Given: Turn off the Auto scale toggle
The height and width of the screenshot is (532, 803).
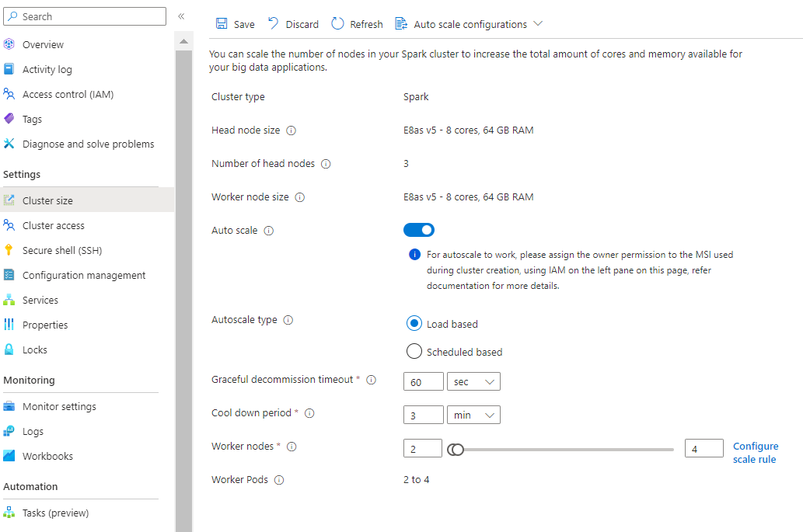Looking at the screenshot, I should click(419, 230).
